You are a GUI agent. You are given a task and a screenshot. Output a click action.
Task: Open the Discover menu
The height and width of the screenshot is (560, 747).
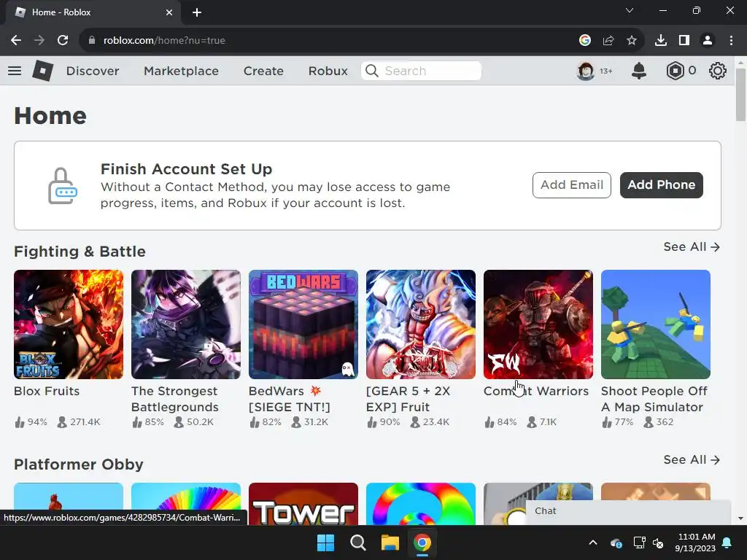pyautogui.click(x=93, y=71)
